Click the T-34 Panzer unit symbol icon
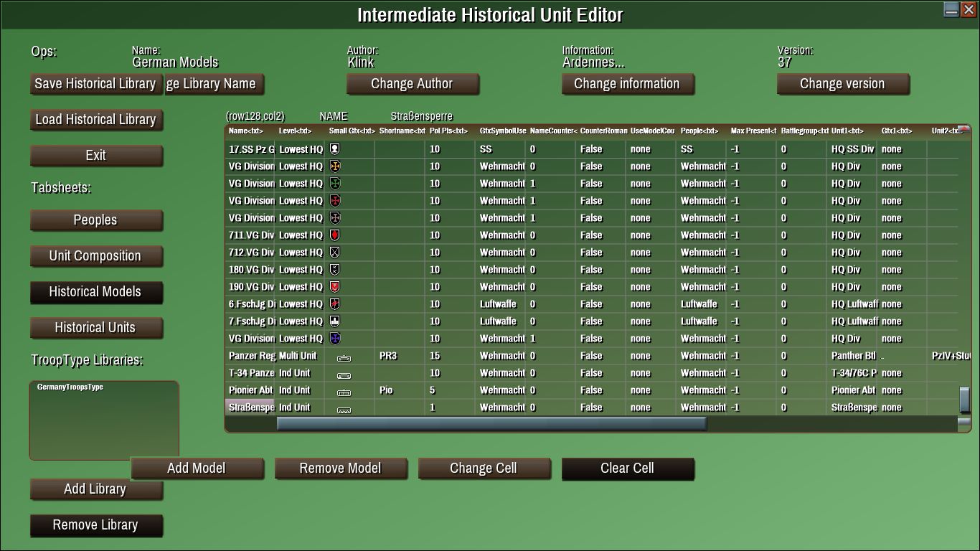Image resolution: width=980 pixels, height=551 pixels. (x=344, y=375)
